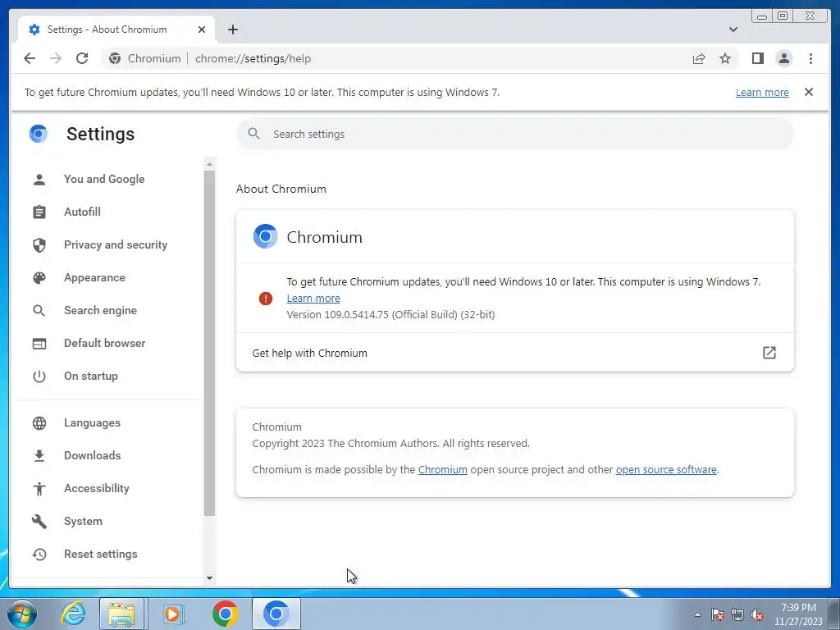Launch Internet Explorer from taskbar
The image size is (840, 630).
[73, 614]
